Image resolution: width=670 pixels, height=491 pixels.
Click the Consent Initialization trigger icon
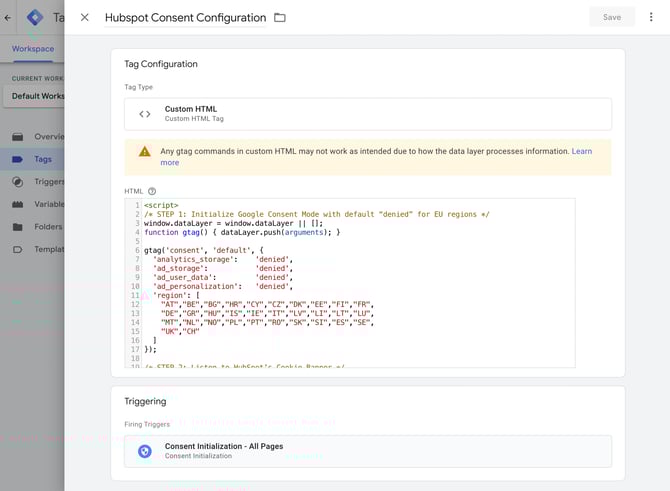click(145, 451)
